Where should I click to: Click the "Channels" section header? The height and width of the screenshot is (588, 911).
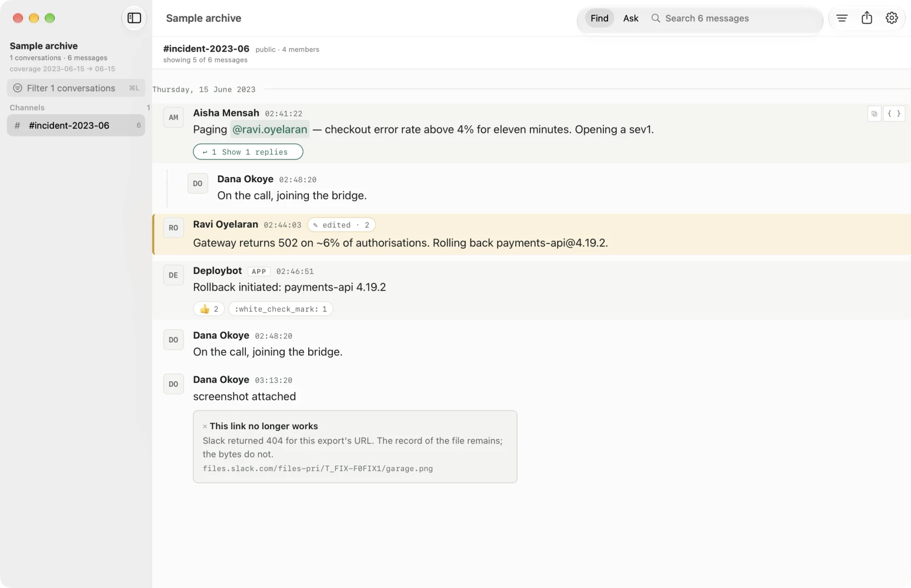27,108
